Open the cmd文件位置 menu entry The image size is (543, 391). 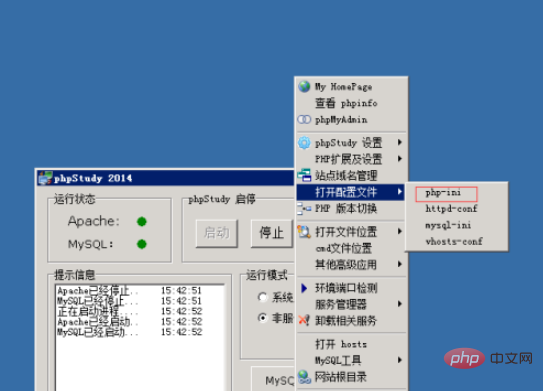(351, 248)
